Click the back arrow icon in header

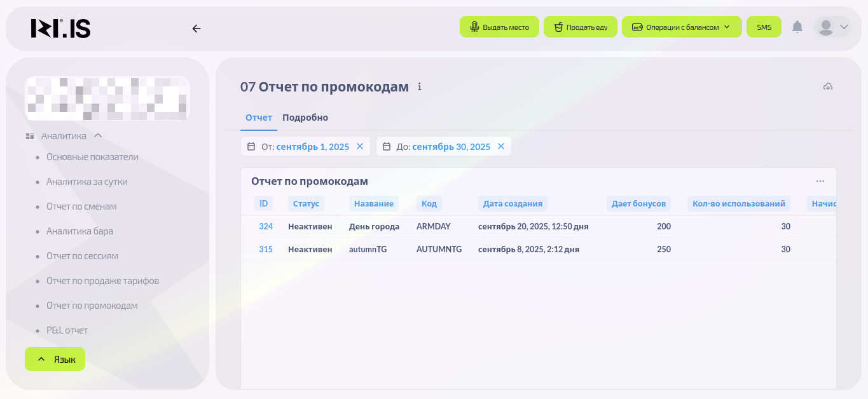[x=196, y=29]
